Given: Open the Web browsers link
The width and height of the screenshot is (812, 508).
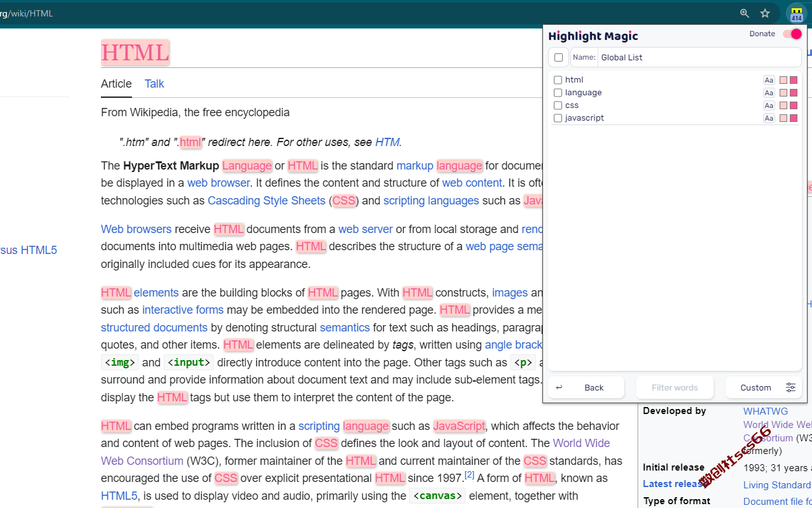Looking at the screenshot, I should point(136,229).
